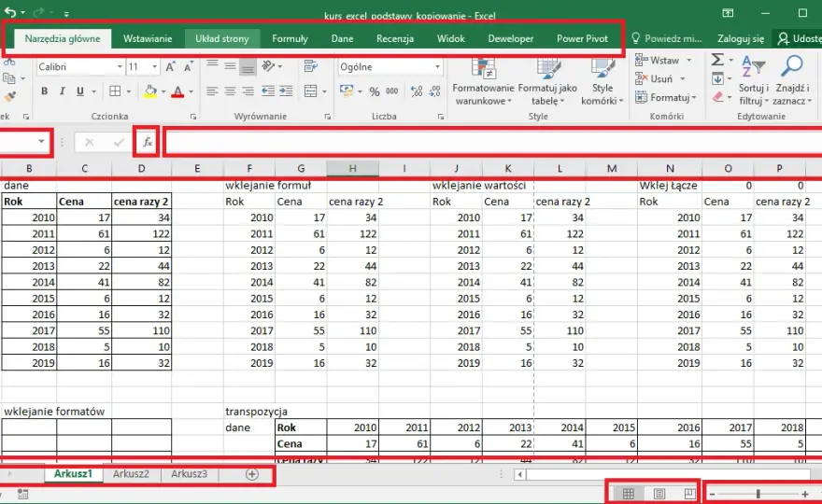The height and width of the screenshot is (504, 822).
Task: Expand the fill color arrow
Action: (163, 91)
